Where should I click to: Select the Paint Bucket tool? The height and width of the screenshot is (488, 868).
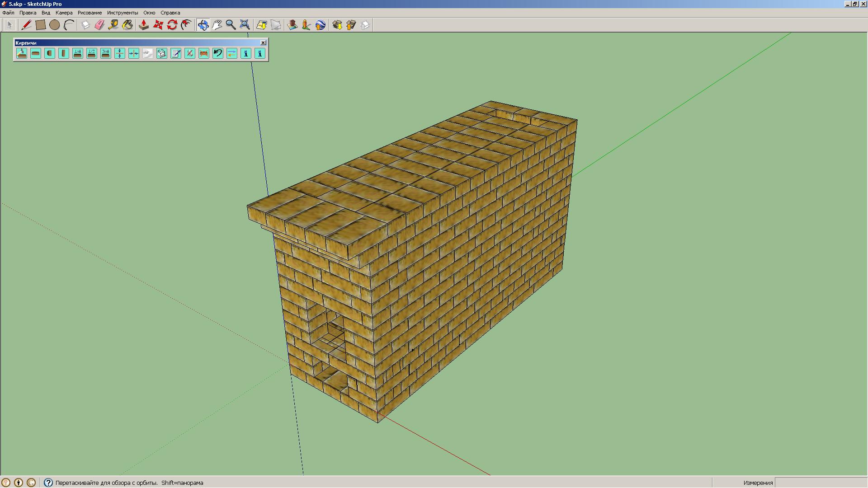(127, 25)
